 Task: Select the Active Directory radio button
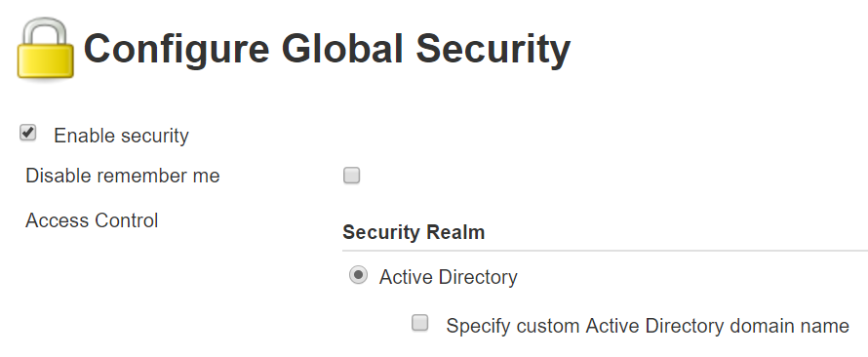click(358, 275)
